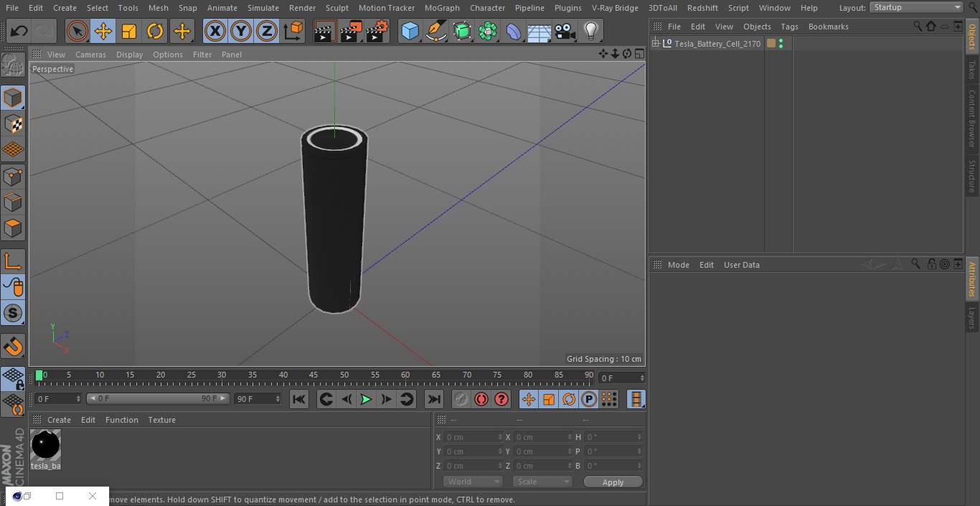Image resolution: width=980 pixels, height=506 pixels.
Task: Toggle Autokeying
Action: 481,399
